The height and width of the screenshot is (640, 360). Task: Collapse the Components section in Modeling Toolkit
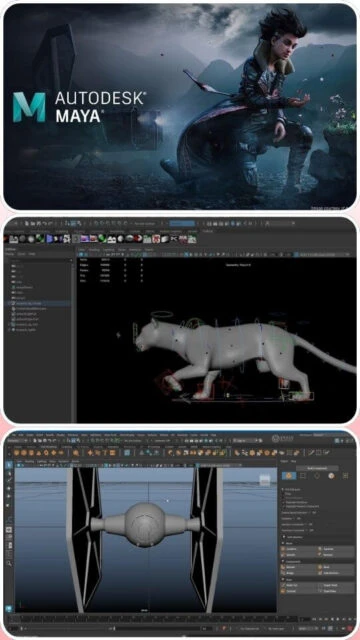(x=283, y=561)
